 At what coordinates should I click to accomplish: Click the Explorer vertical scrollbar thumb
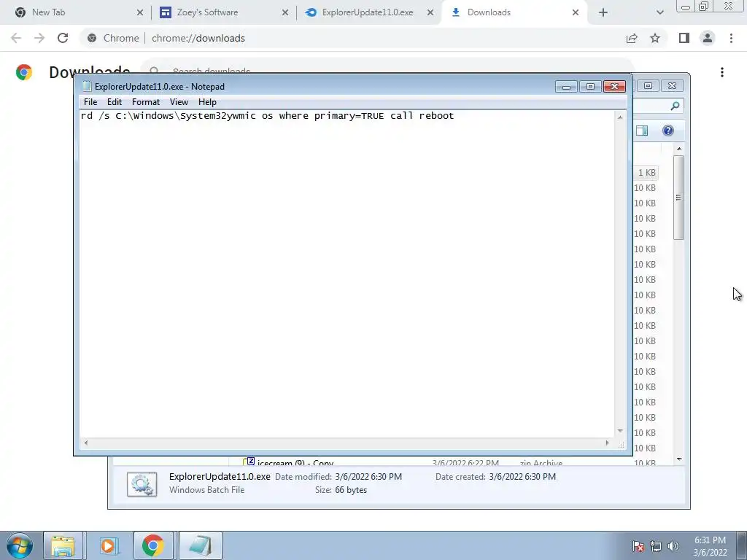679,197
